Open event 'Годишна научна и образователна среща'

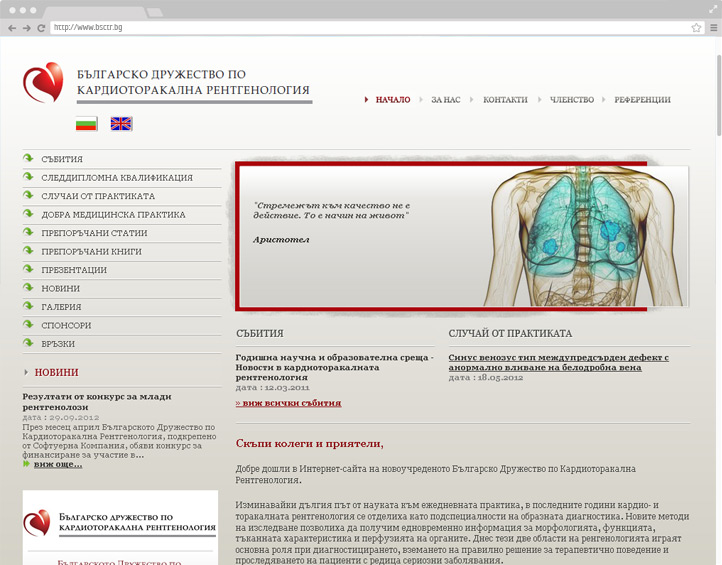pyautogui.click(x=334, y=367)
